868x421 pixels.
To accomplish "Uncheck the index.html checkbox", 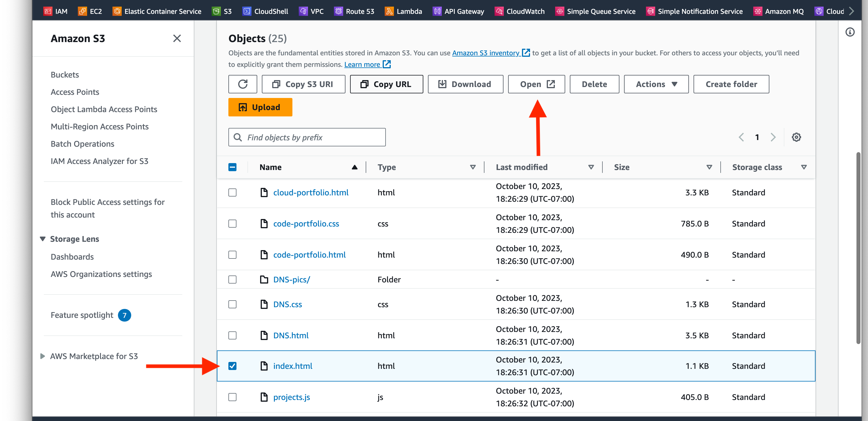I will (232, 366).
